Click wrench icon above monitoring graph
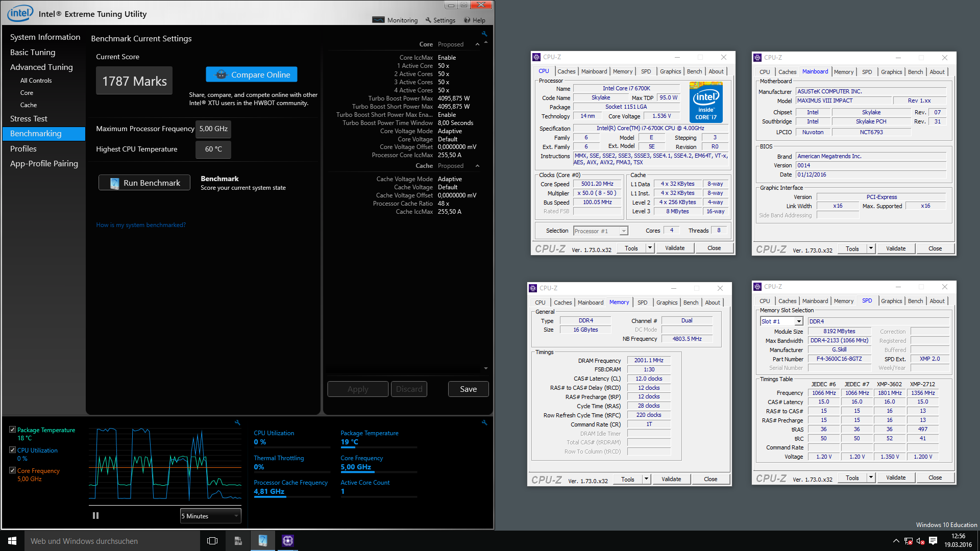 click(237, 422)
